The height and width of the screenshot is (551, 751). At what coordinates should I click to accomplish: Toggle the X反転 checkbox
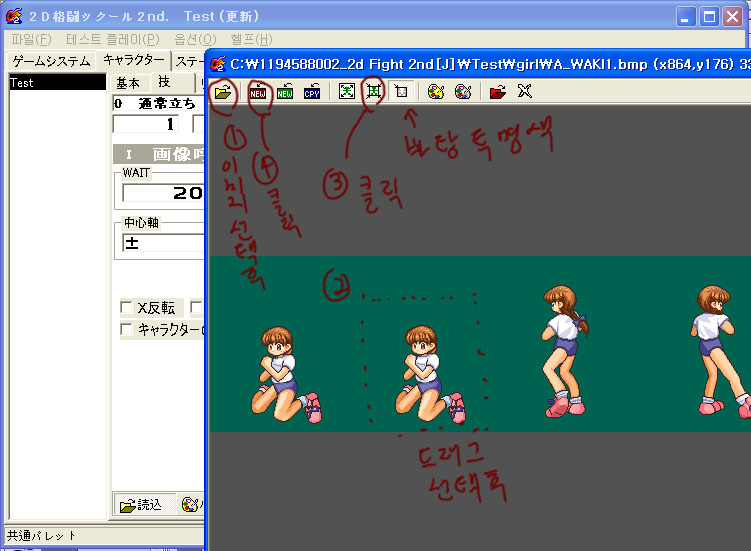[126, 308]
